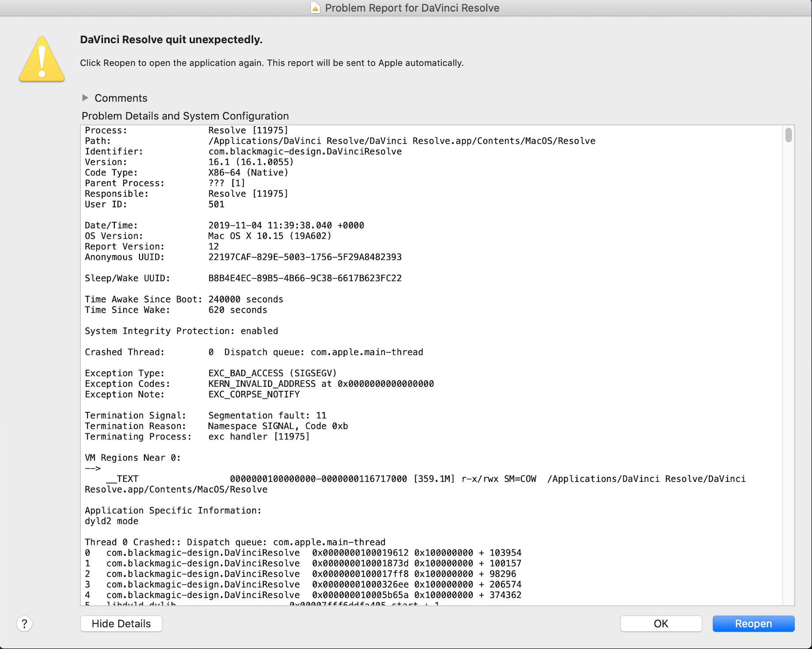Click the "DaVinci Resolve quit unexpectedly." heading

click(171, 40)
